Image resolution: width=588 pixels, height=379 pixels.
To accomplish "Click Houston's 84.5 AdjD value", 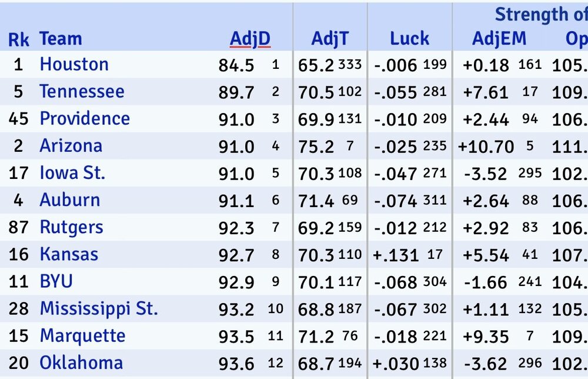I will click(236, 65).
